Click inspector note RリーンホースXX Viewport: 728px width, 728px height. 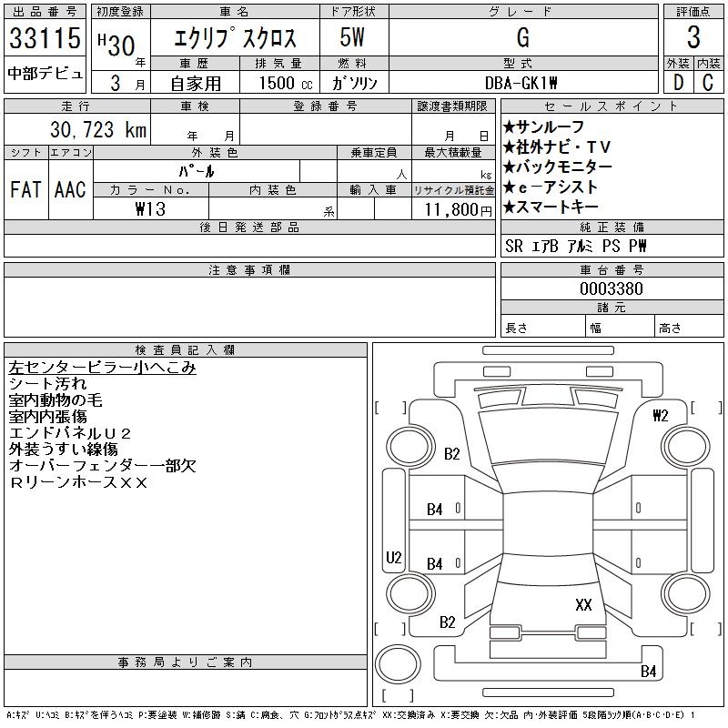[x=78, y=482]
